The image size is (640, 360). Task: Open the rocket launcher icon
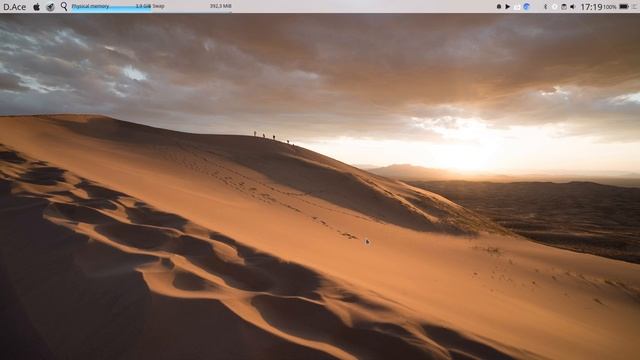[50, 7]
